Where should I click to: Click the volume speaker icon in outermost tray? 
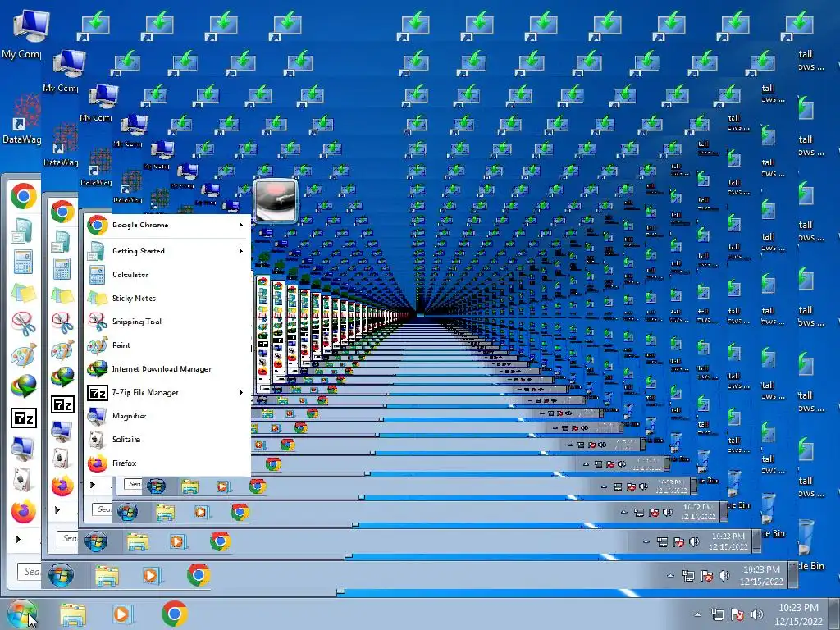point(757,615)
